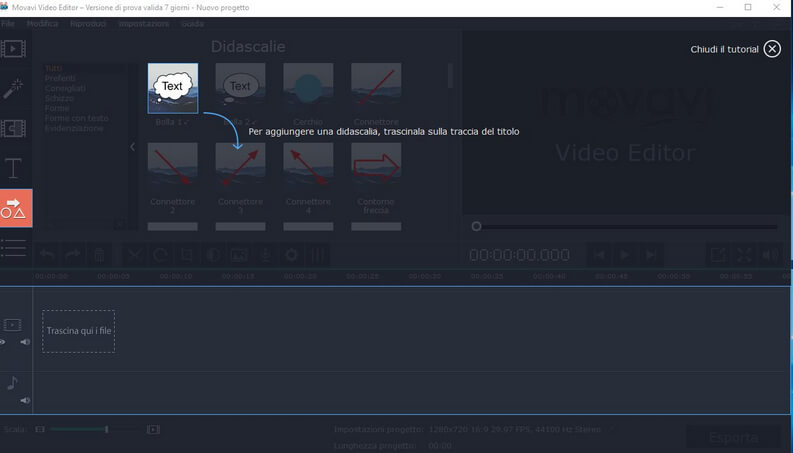Open color adjustments (half-circle icon)
Viewport: 793px width, 453px height.
click(x=213, y=255)
